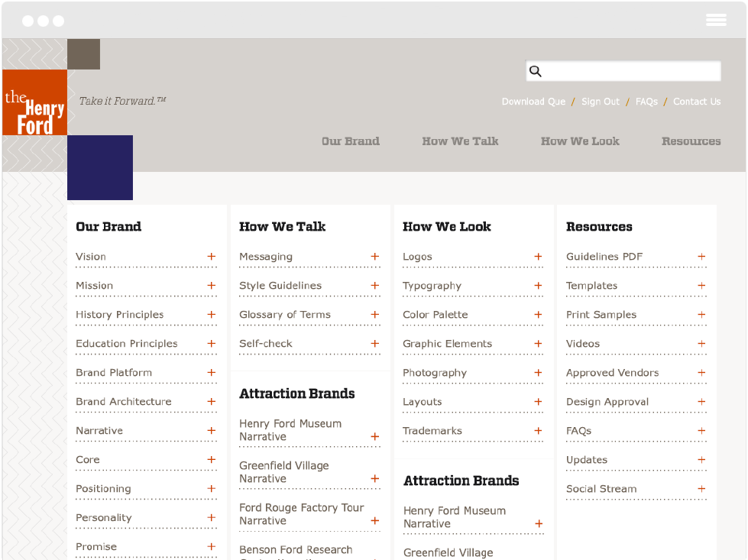The image size is (748, 560).
Task: Open the How We Look menu
Action: (x=580, y=141)
